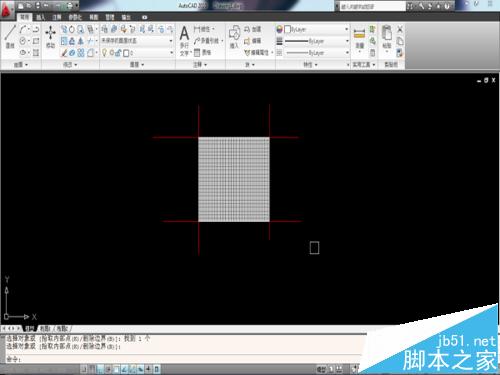Expand the Utilities (实用工具) panel
This screenshot has height=375, width=500.
point(364,64)
